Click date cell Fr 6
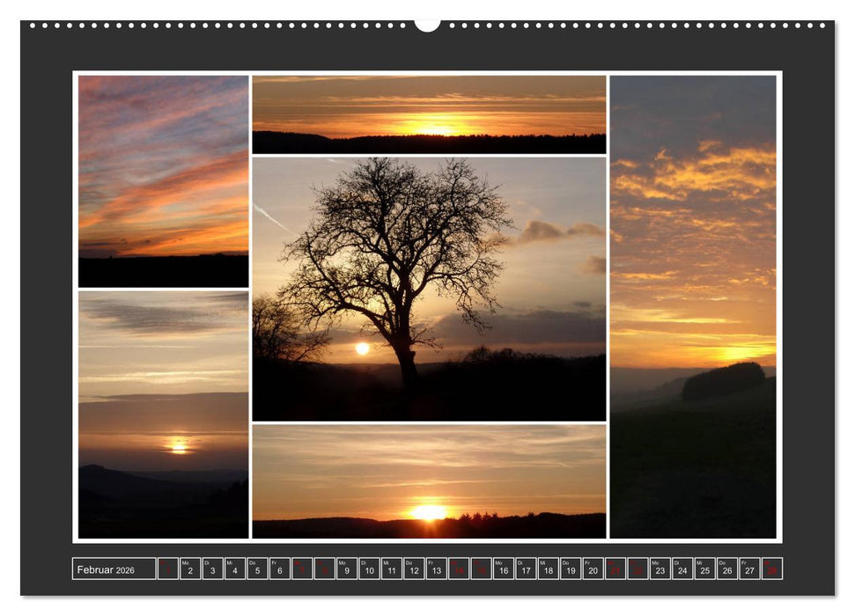The image size is (855, 616). (277, 570)
